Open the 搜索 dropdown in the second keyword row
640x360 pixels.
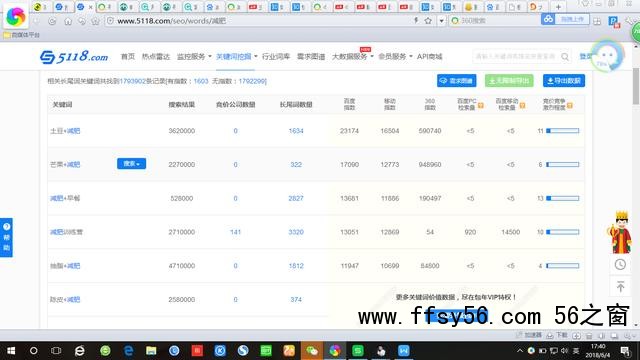[131, 164]
